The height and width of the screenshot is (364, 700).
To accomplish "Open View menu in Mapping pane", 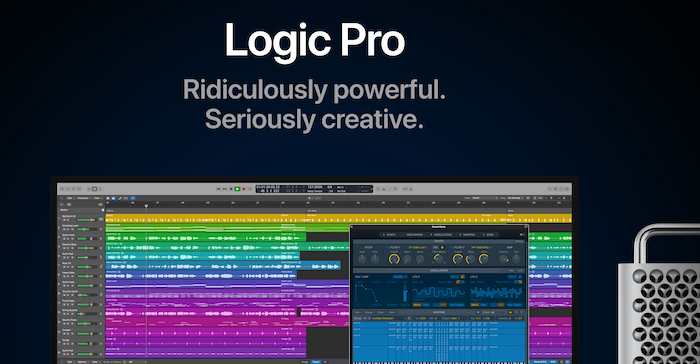I will tap(393, 312).
